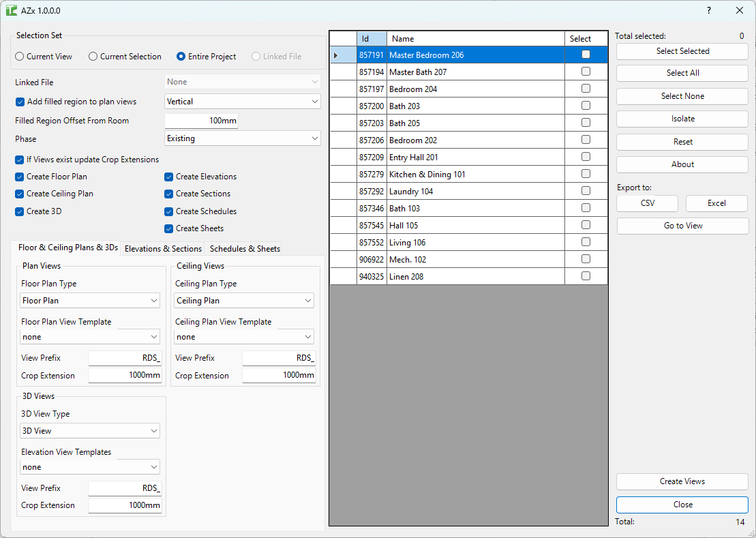The image size is (756, 538).
Task: Click Create Views to generate views
Action: 682,481
